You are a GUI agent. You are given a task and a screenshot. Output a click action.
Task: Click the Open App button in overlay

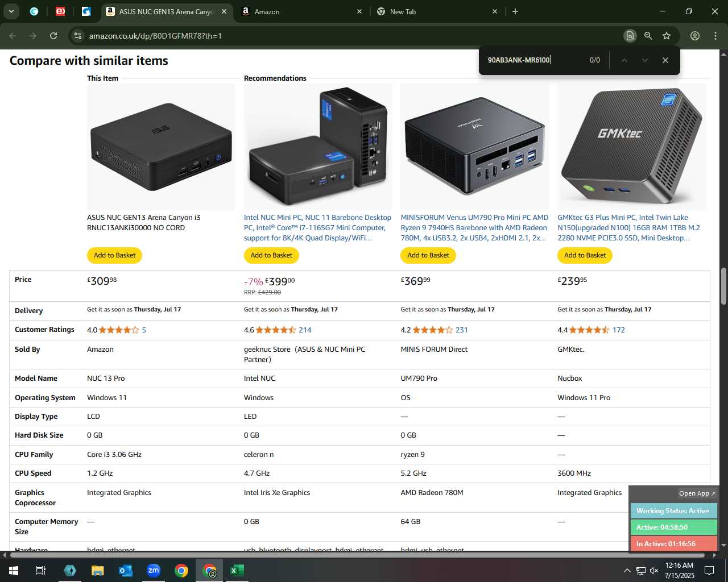697,493
